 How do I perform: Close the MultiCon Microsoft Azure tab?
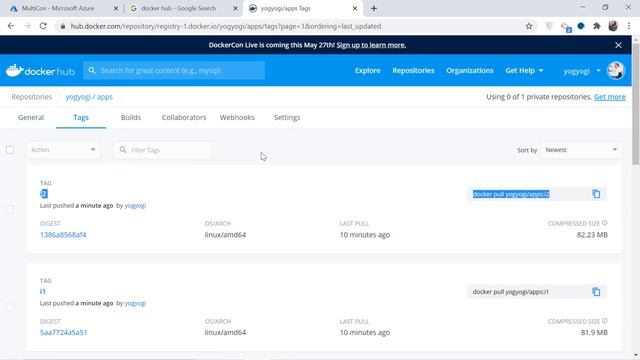(x=116, y=8)
